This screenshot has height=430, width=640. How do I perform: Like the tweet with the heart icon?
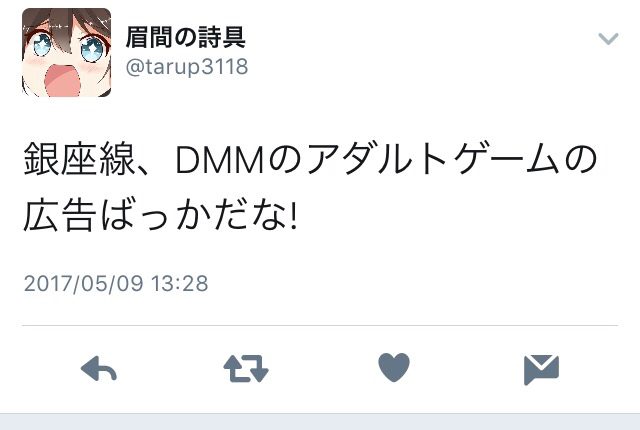click(394, 368)
